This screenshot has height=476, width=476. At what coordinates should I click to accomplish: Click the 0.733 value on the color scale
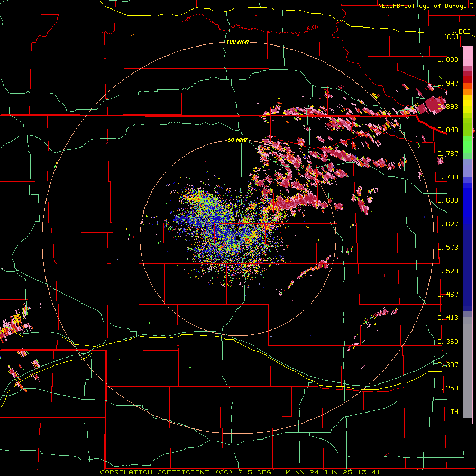pos(448,177)
